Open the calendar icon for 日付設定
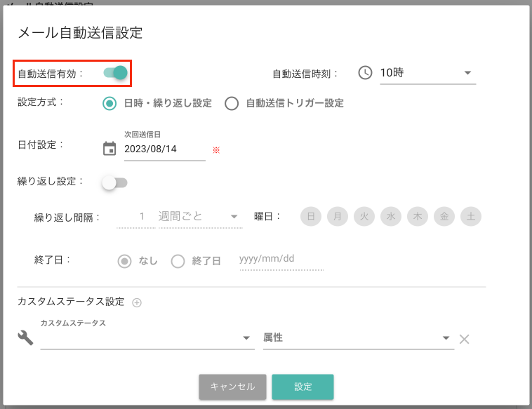Viewport: 532px width, 409px height. coord(109,149)
